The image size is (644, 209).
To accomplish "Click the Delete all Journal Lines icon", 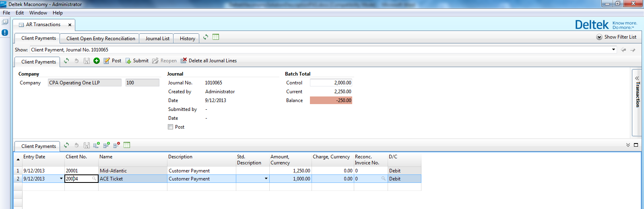I will coord(184,61).
